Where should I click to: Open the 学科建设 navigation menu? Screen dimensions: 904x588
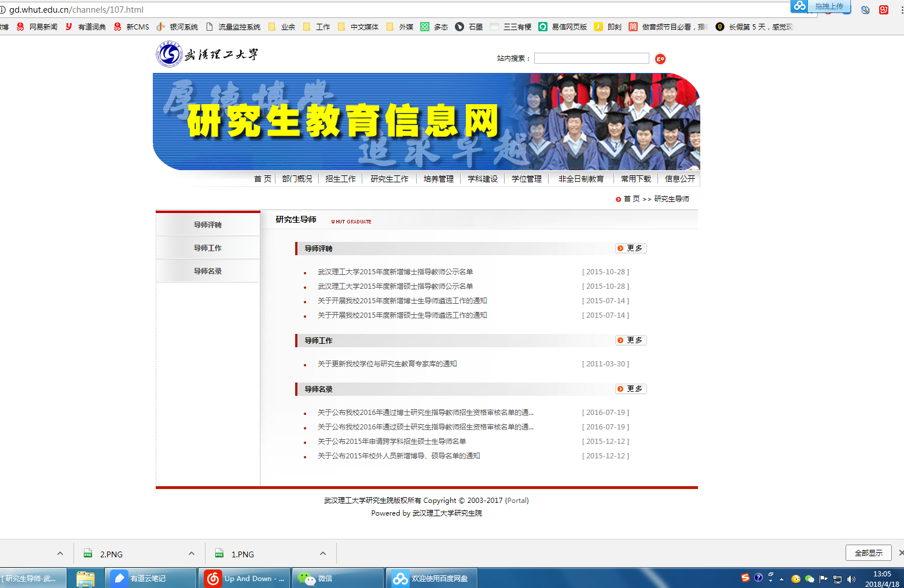[483, 179]
